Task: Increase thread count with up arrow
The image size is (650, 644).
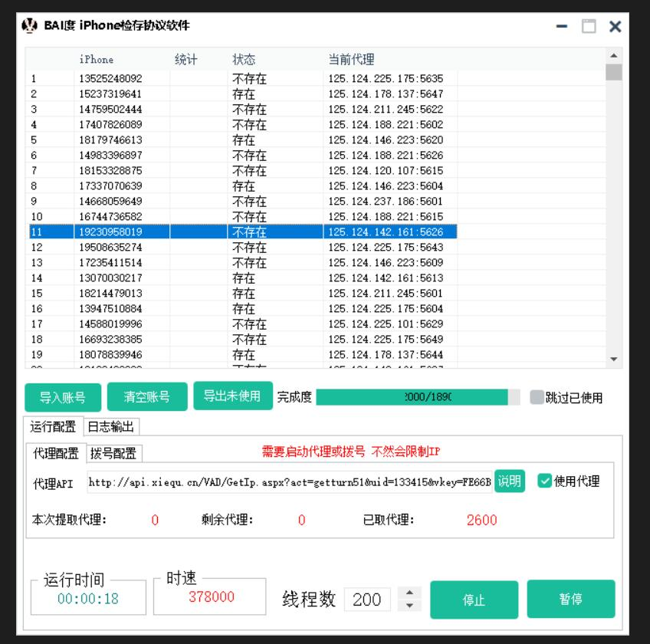Action: point(409,593)
